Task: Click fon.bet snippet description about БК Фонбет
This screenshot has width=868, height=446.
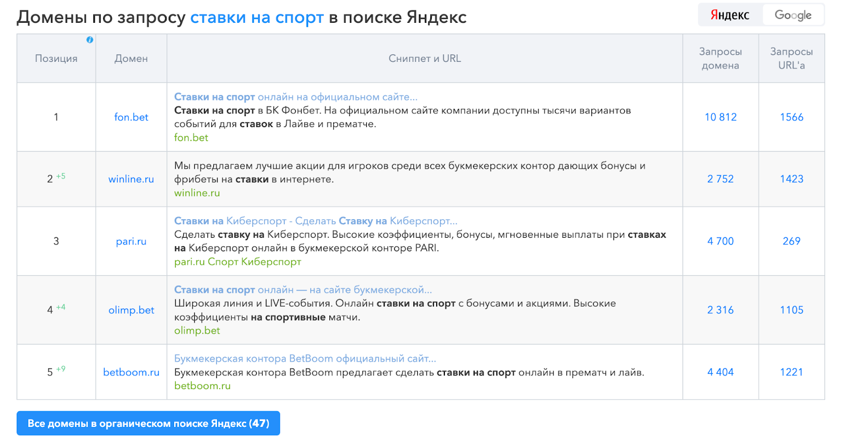Action: (403, 117)
